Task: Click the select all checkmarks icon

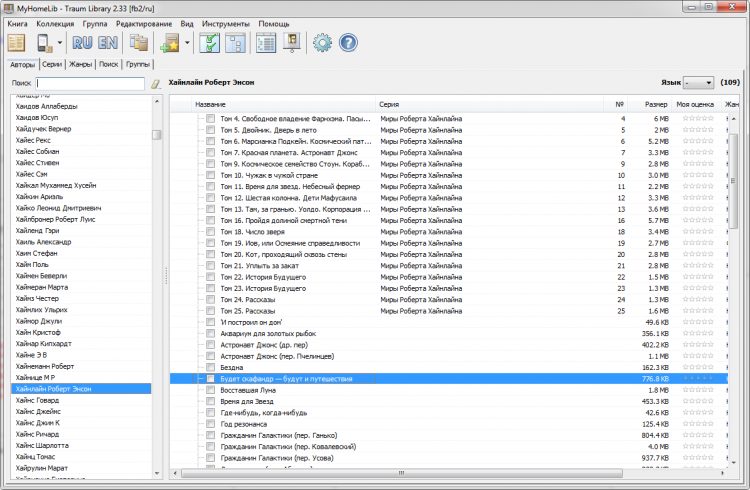Action: point(210,43)
